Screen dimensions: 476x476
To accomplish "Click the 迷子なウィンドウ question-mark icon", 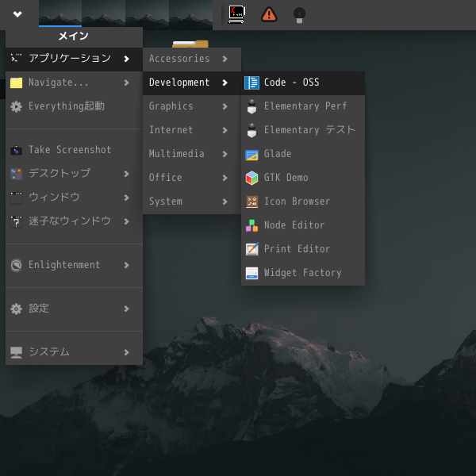I will [x=16, y=221].
